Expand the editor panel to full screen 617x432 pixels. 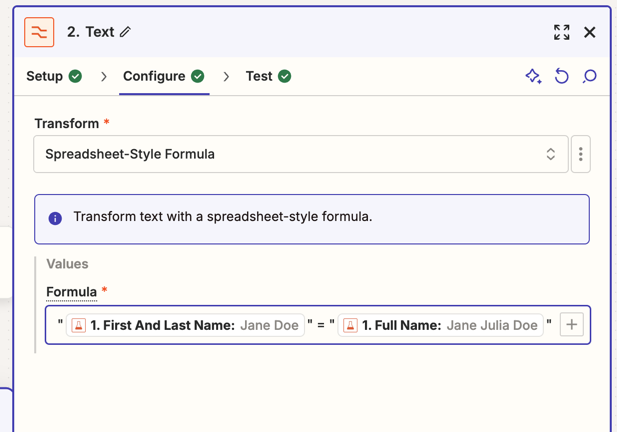(562, 32)
